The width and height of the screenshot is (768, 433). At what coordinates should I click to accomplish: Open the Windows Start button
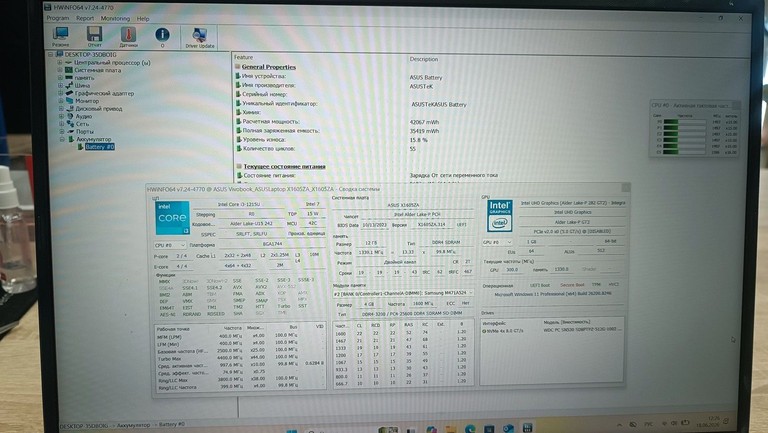tap(292, 431)
